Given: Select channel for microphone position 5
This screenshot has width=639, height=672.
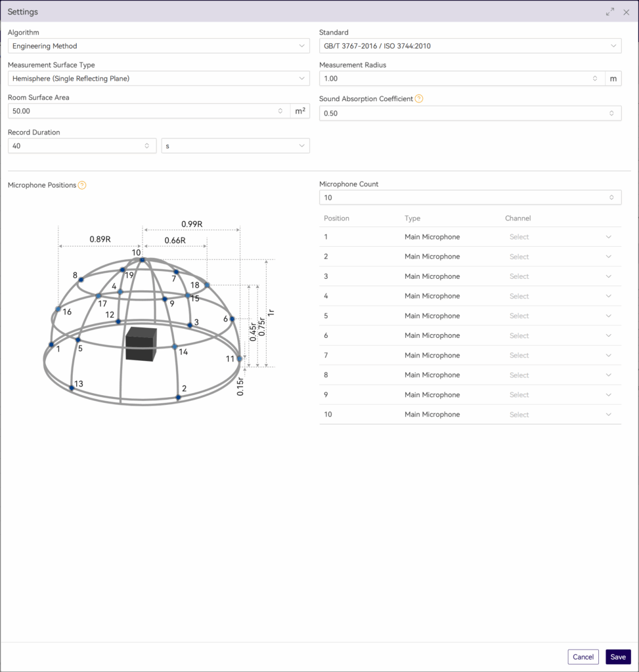Looking at the screenshot, I should click(x=560, y=316).
